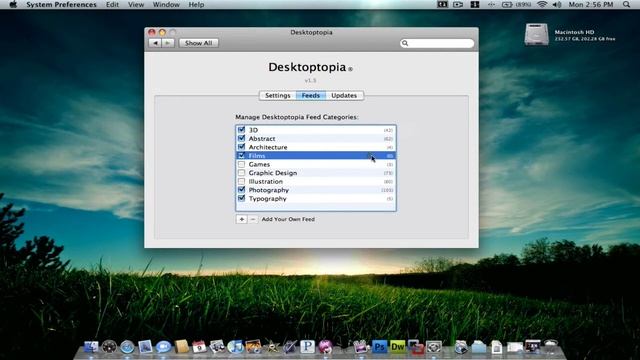Enable the Graphic Design feed category
This screenshot has width=640, height=360.
tap(241, 173)
